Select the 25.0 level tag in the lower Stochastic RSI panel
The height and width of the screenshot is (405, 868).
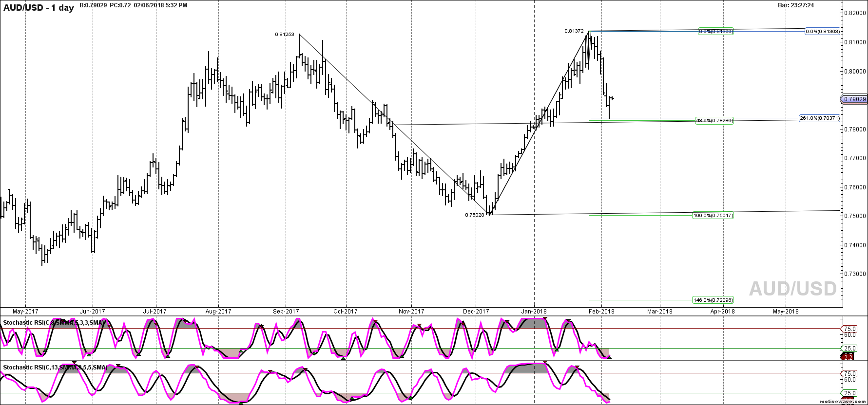pos(849,393)
